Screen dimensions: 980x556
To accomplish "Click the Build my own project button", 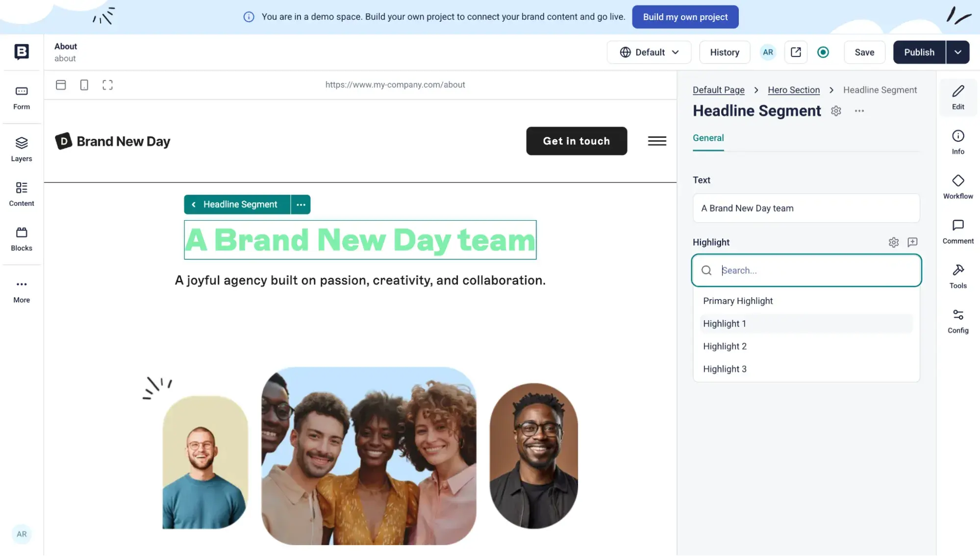I will point(685,16).
